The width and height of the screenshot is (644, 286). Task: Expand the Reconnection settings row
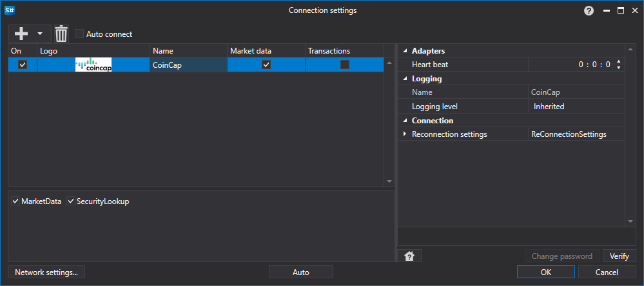405,134
